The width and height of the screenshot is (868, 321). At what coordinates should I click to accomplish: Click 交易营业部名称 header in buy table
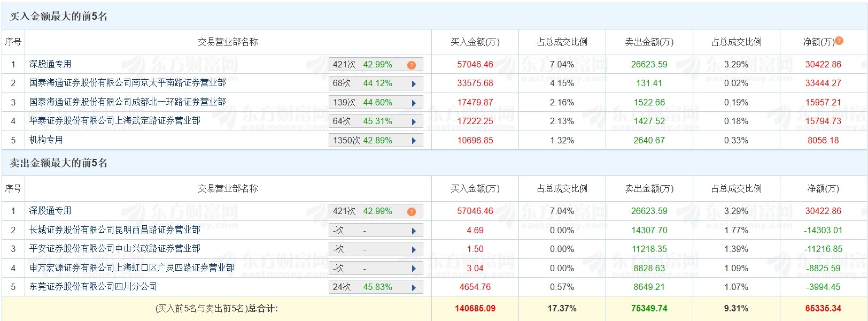228,42
